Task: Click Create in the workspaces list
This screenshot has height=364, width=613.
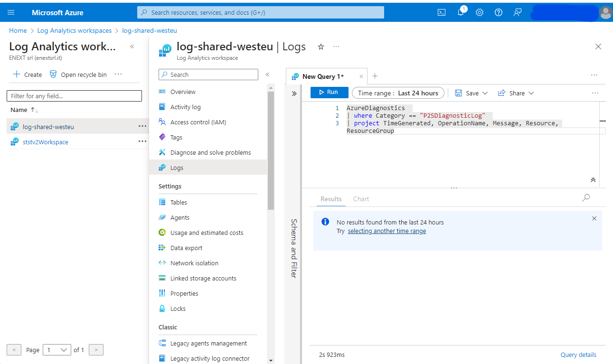Action: [x=27, y=75]
